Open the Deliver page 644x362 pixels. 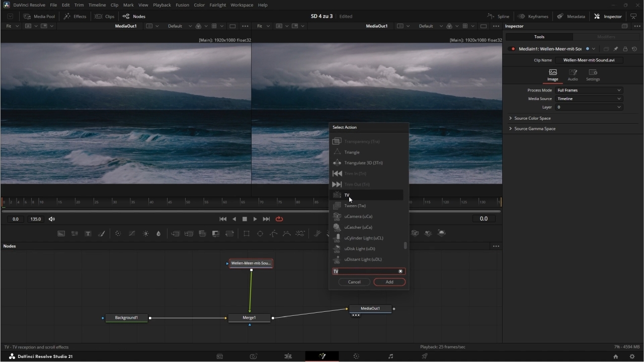click(425, 356)
